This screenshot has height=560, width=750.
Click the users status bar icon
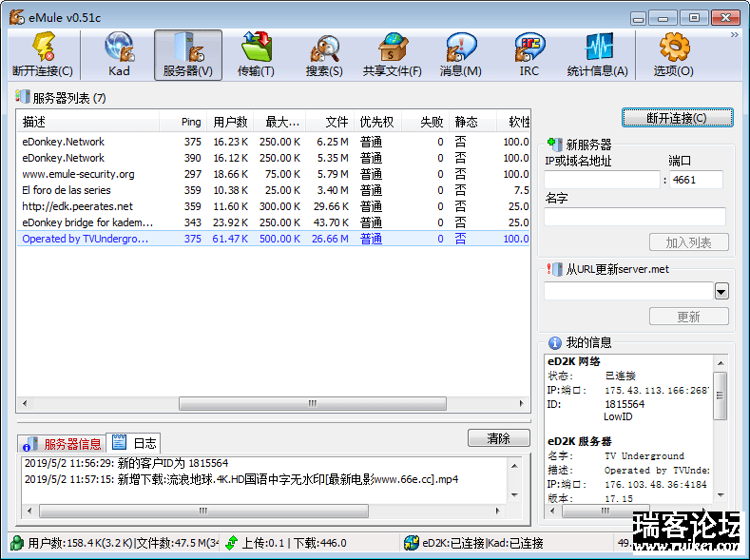pos(18,543)
